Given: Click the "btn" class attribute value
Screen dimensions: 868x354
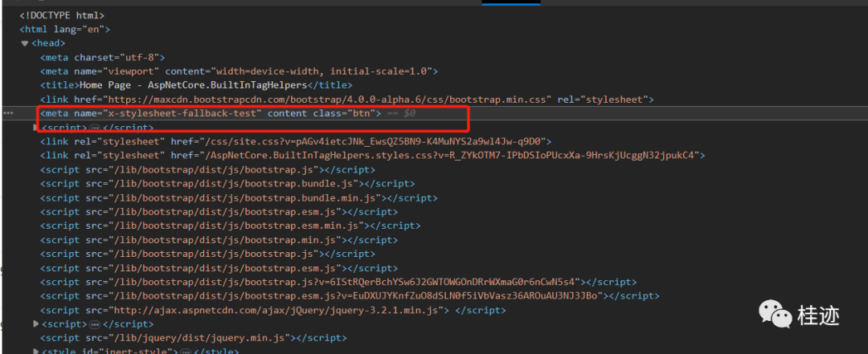Looking at the screenshot, I should click(x=362, y=113).
